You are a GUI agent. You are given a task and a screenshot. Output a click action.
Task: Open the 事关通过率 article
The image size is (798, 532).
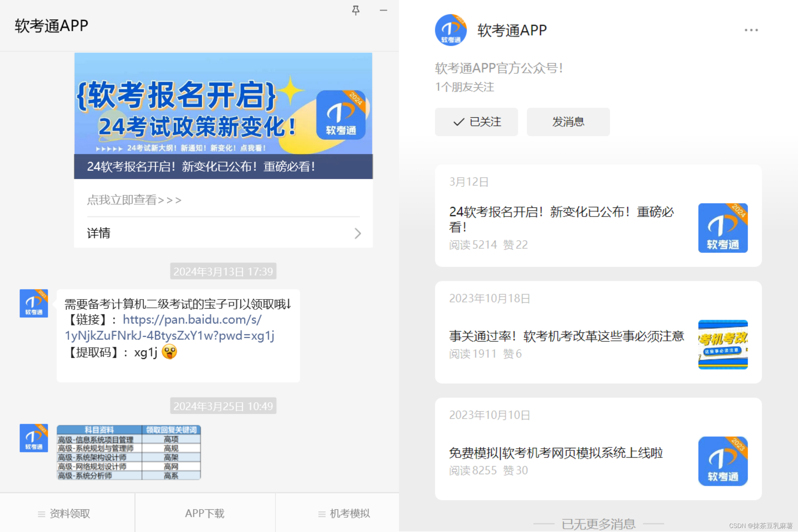coord(566,336)
